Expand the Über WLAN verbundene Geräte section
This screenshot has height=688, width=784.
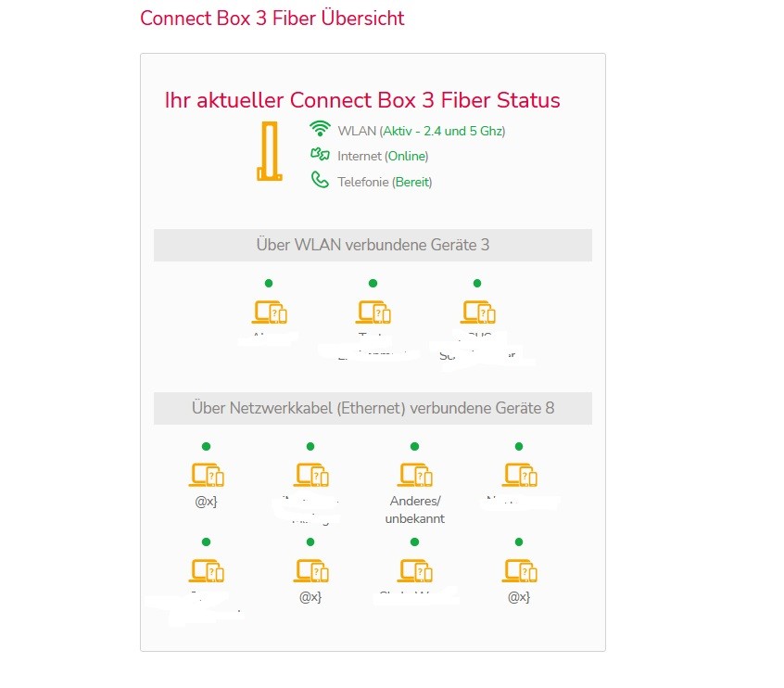pos(373,245)
